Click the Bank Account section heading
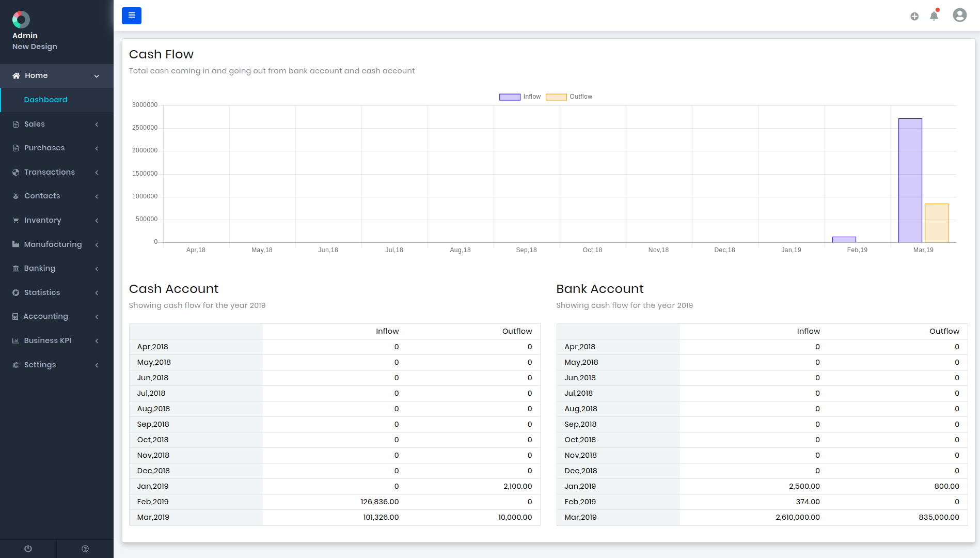 point(599,289)
